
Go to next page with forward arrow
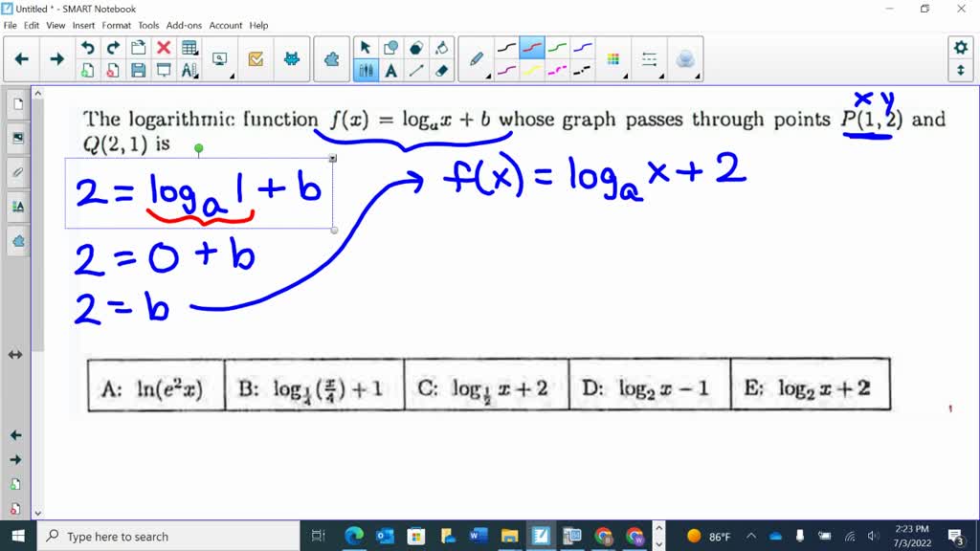56,58
